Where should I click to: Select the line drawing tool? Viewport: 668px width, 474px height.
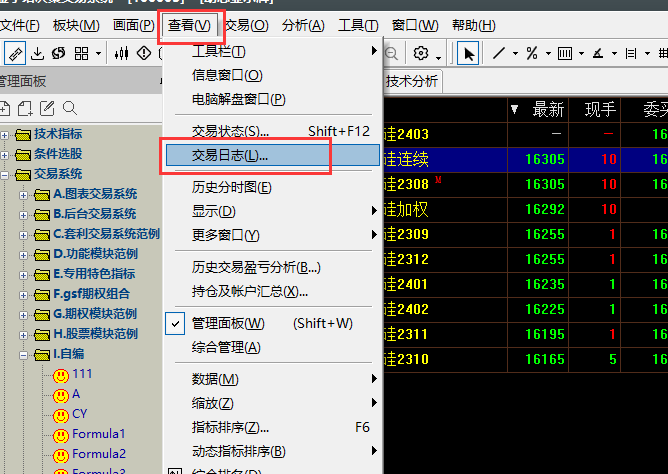click(498, 53)
